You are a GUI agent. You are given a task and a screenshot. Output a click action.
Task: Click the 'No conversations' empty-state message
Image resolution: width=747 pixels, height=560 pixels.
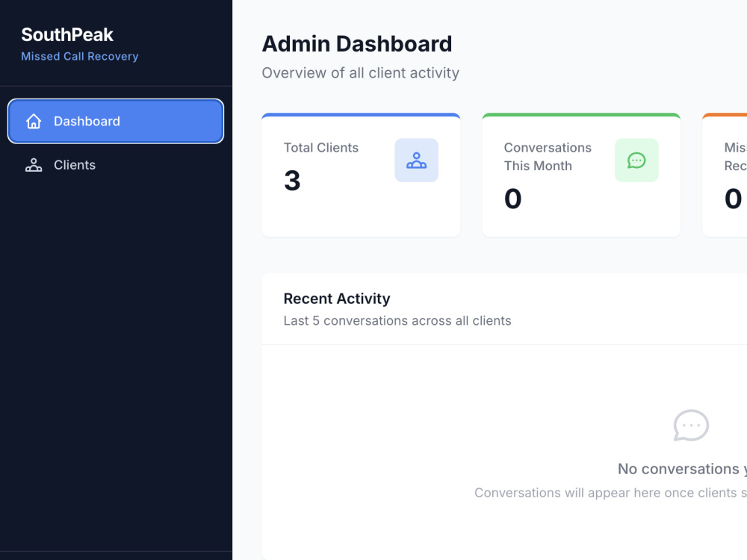coord(682,469)
